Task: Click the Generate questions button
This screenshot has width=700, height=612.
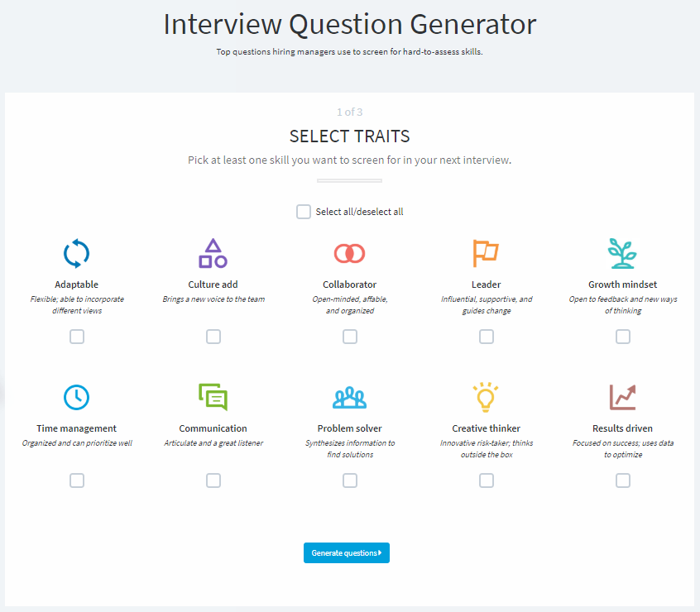Action: pos(347,552)
